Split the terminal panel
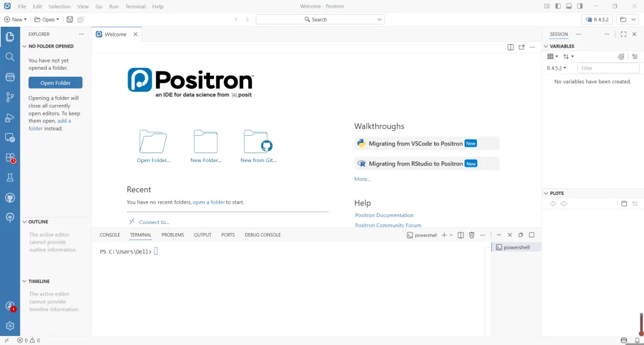The height and width of the screenshot is (345, 644). coord(461,235)
